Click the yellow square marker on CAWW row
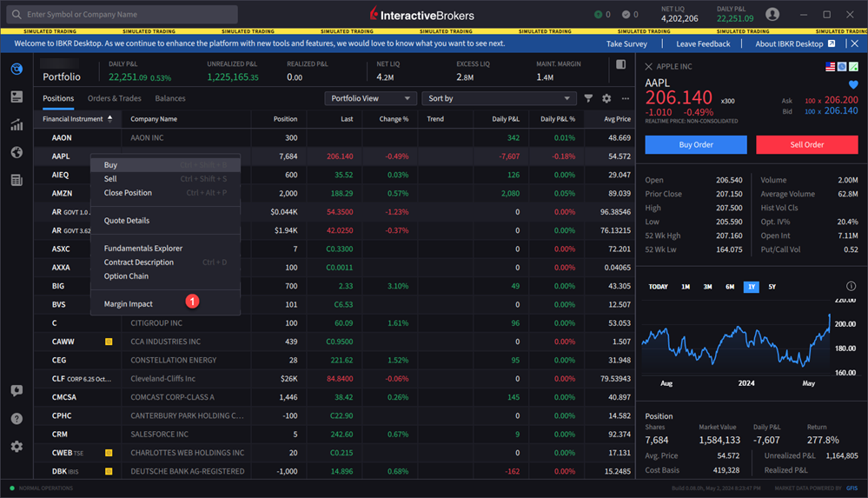Screen dimensions: 868x498 109,342
